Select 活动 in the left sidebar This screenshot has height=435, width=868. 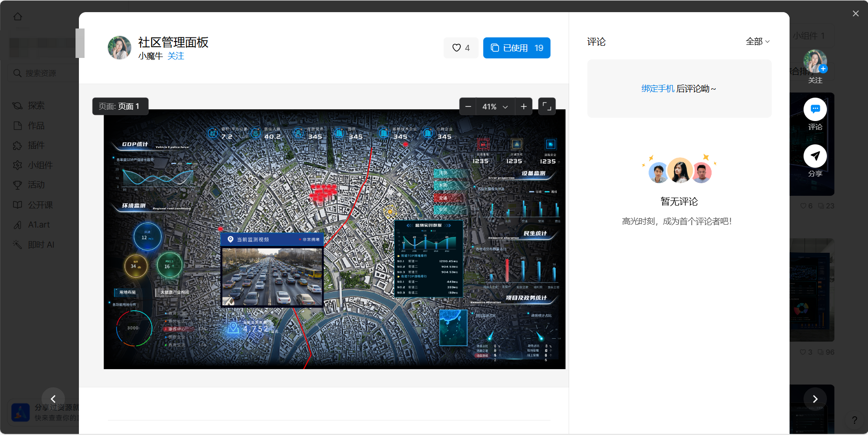36,185
